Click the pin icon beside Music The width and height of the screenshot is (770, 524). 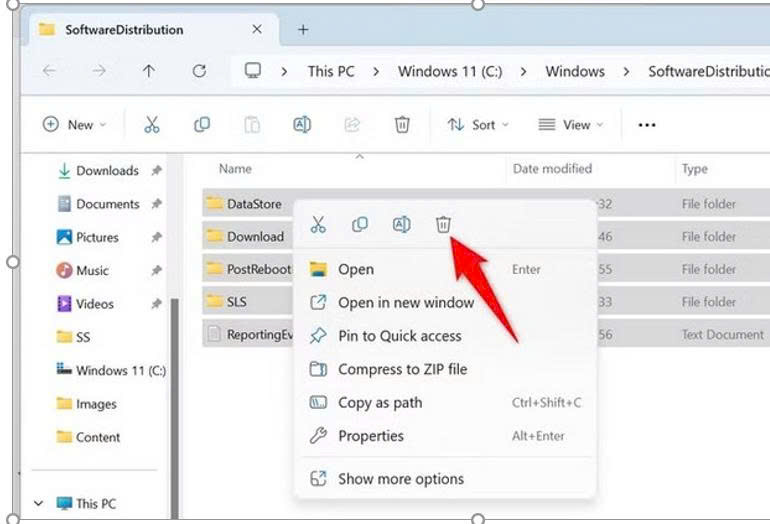point(156,271)
